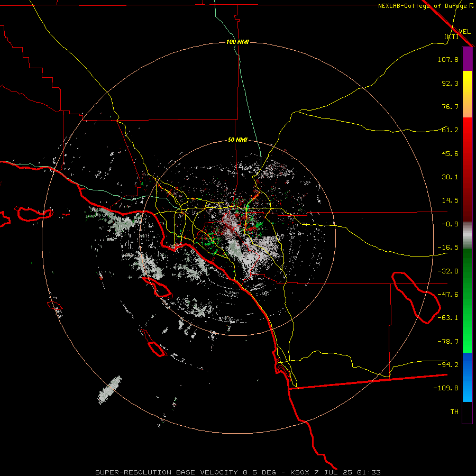Select the -94.2 scale value
476x476 pixels.
[x=448, y=365]
